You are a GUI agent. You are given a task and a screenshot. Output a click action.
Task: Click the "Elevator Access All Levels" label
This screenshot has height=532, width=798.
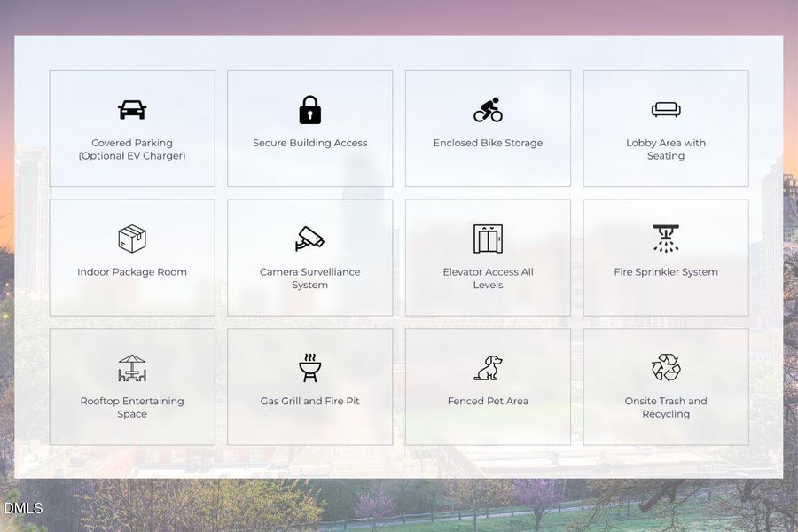point(488,278)
